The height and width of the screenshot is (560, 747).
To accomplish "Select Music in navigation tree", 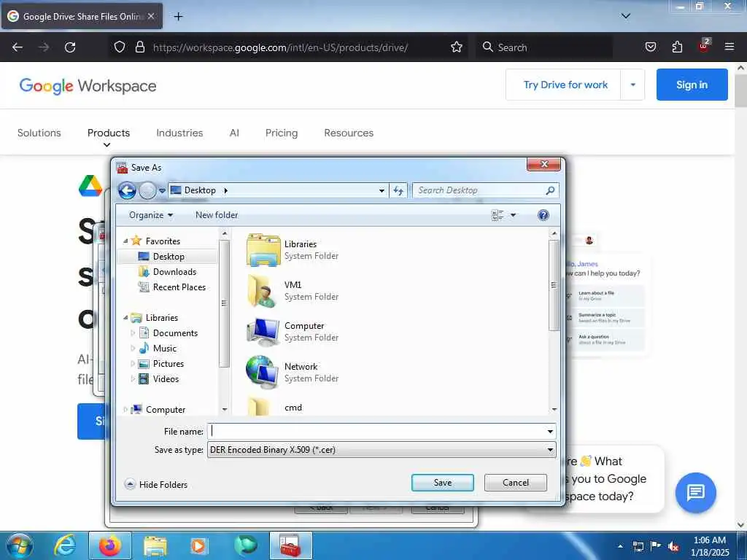I will click(164, 349).
